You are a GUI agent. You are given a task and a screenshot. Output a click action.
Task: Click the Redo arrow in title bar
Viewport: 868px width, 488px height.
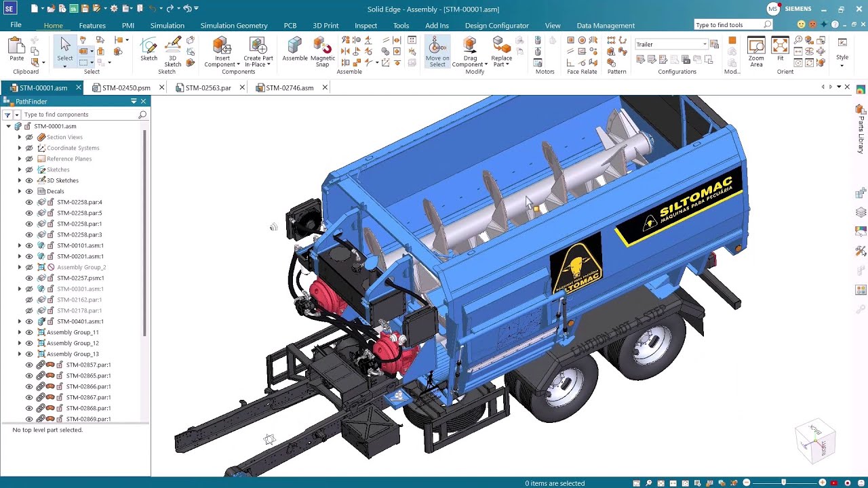click(170, 9)
